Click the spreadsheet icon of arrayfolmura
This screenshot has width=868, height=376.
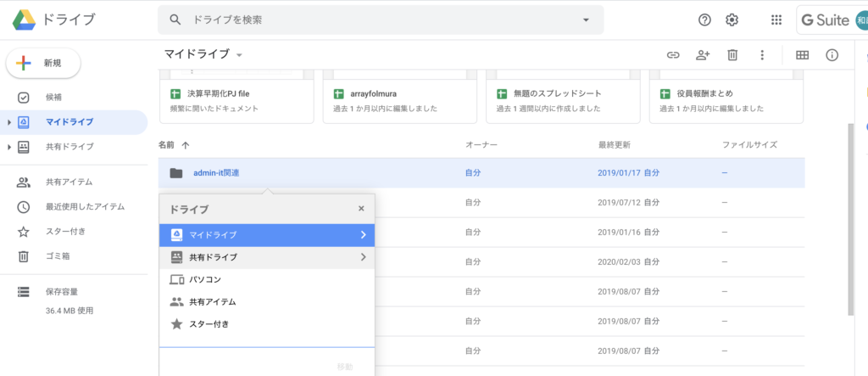coord(339,93)
